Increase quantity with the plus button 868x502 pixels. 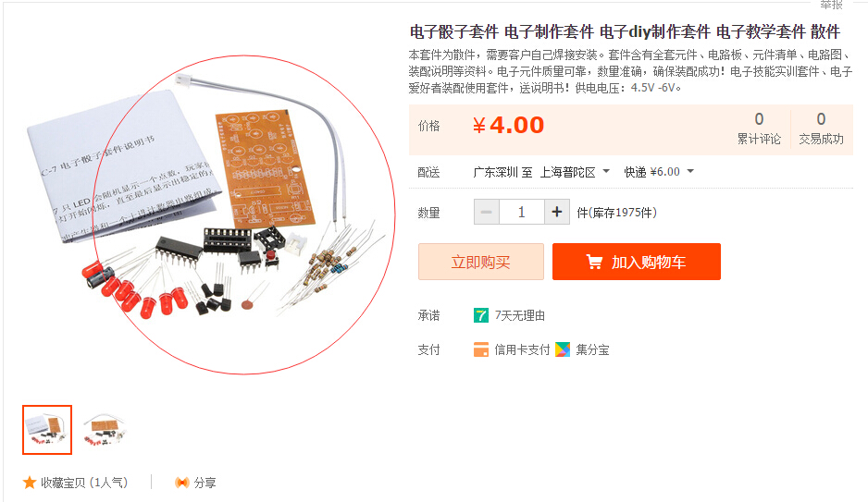click(557, 212)
